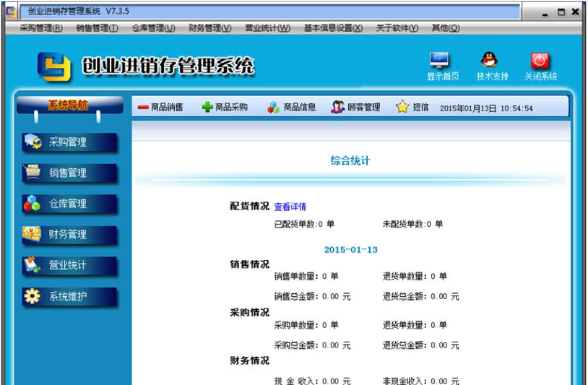This screenshot has width=588, height=385.
Task: Click the 配货情况 section heading
Action: pyautogui.click(x=249, y=206)
